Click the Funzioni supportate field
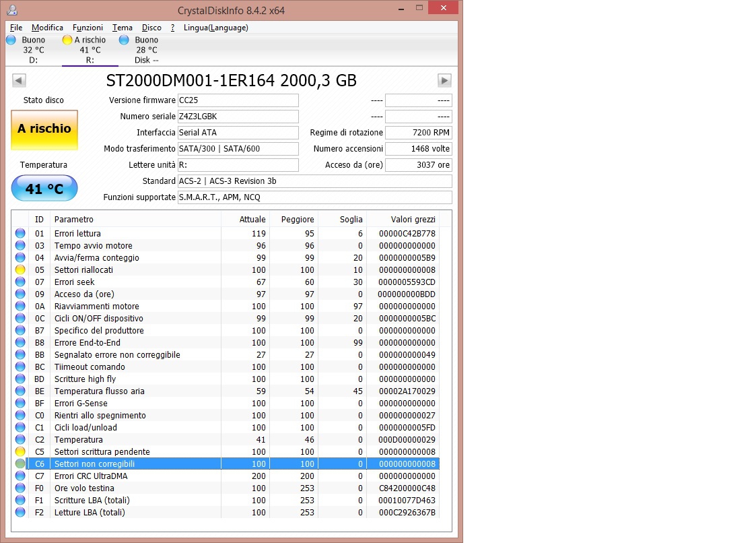Image resolution: width=756 pixels, height=543 pixels. (x=315, y=197)
